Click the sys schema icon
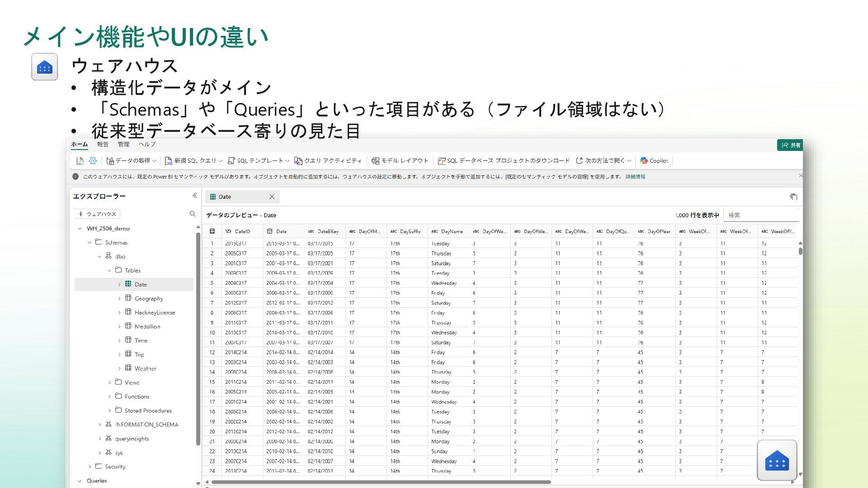This screenshot has height=488, width=868. coord(108,452)
